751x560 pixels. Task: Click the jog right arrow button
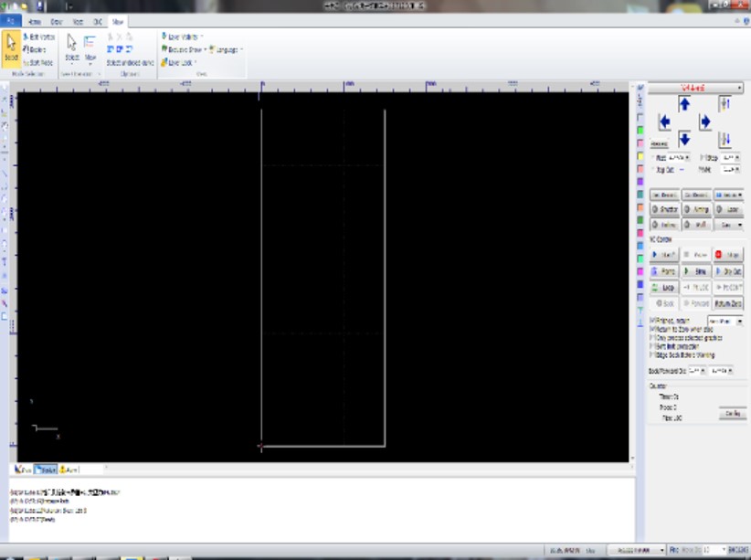pos(704,122)
